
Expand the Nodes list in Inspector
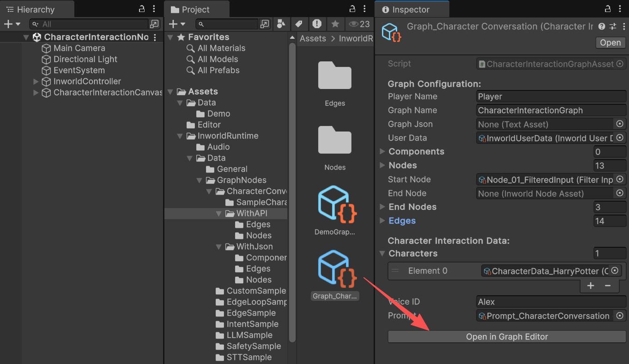[382, 165]
